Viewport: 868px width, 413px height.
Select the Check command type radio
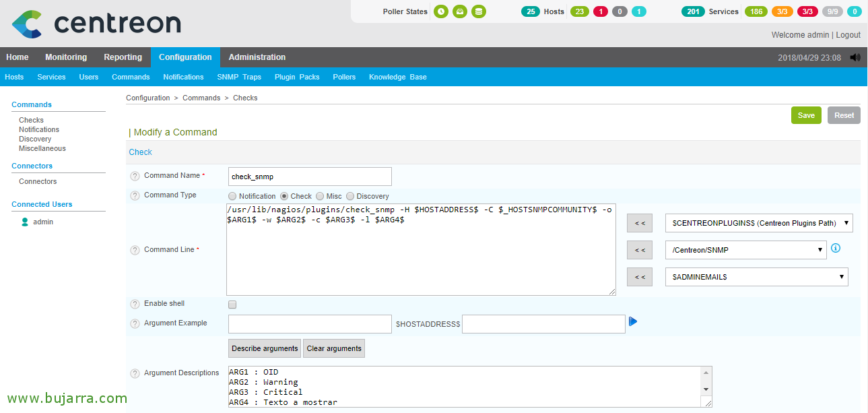pyautogui.click(x=284, y=196)
